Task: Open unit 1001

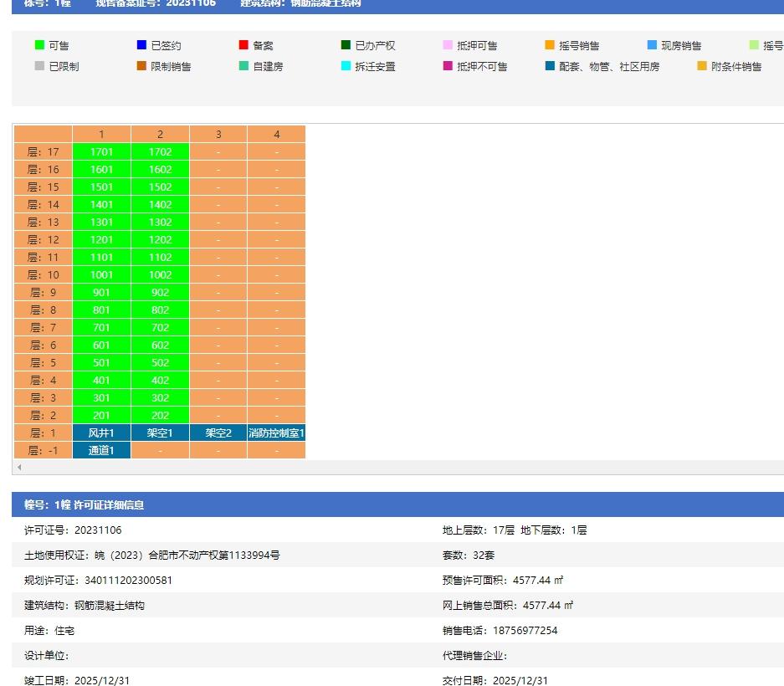Action: [x=101, y=274]
